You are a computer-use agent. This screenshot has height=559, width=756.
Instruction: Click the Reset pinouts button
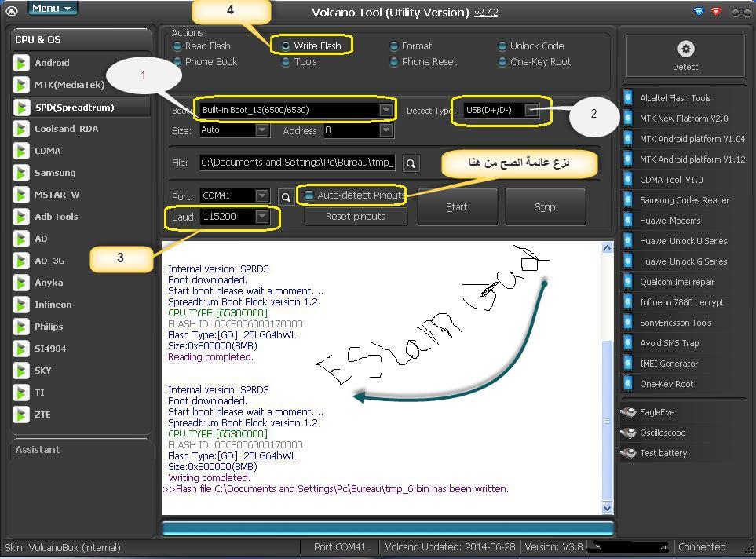356,217
